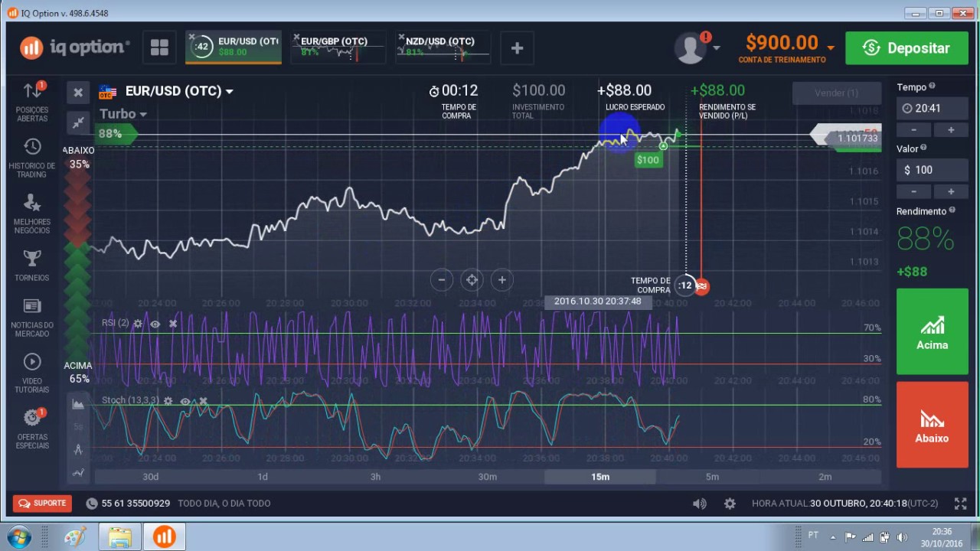Click the $100 trade marker on chart
The height and width of the screenshot is (551, 980).
click(648, 160)
